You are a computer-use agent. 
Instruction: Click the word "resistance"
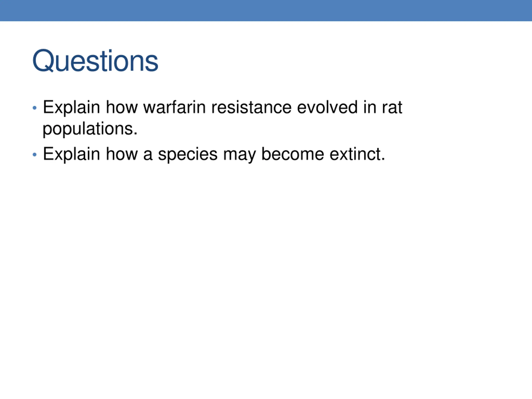click(251, 107)
